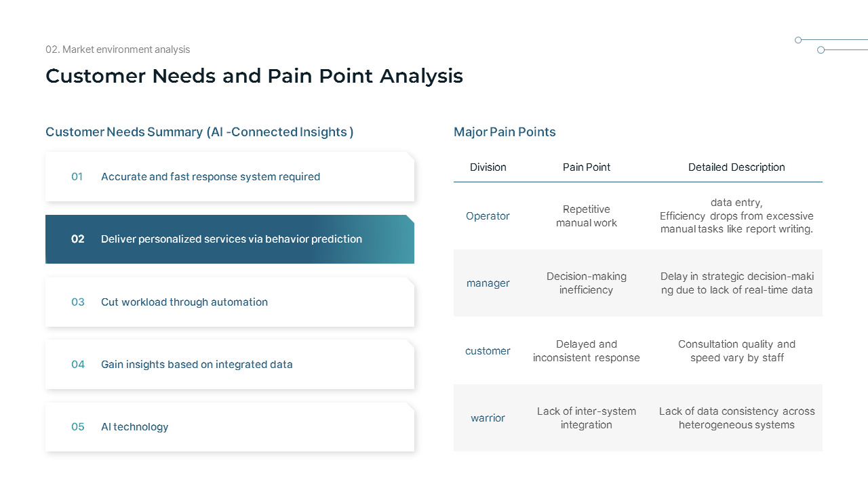Click the "Pain Point" column header
The width and height of the screenshot is (868, 488).
(x=587, y=167)
